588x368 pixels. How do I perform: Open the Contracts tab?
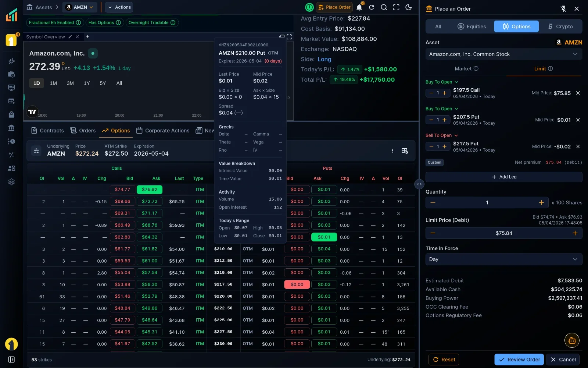click(47, 131)
